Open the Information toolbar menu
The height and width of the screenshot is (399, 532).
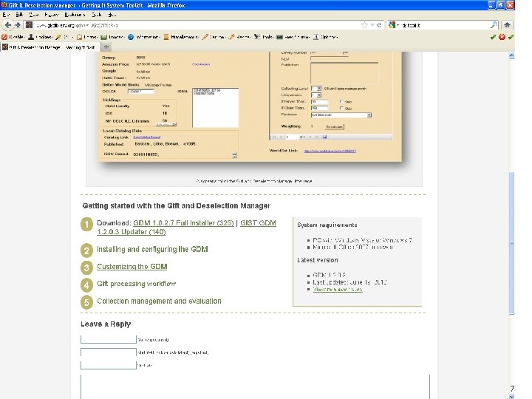143,37
